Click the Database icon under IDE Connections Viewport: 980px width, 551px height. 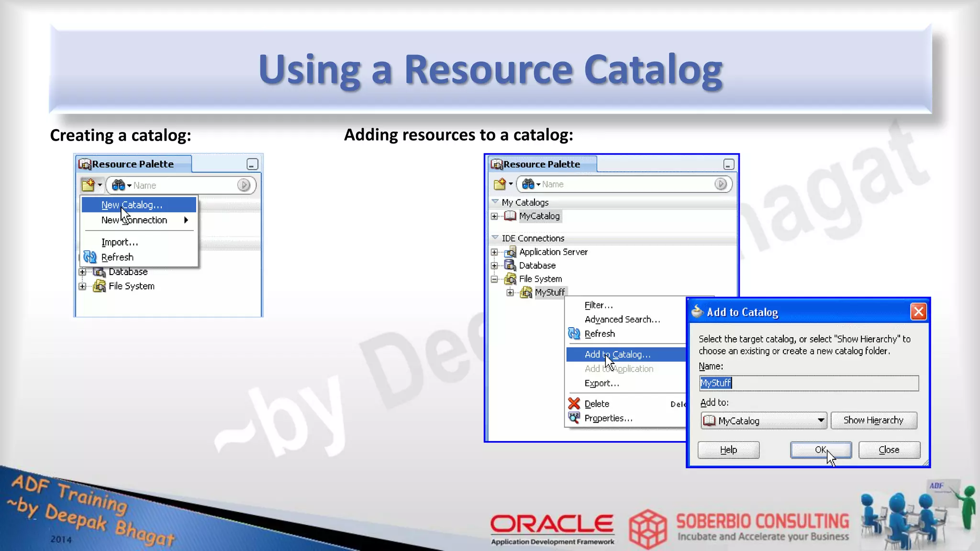(x=510, y=265)
